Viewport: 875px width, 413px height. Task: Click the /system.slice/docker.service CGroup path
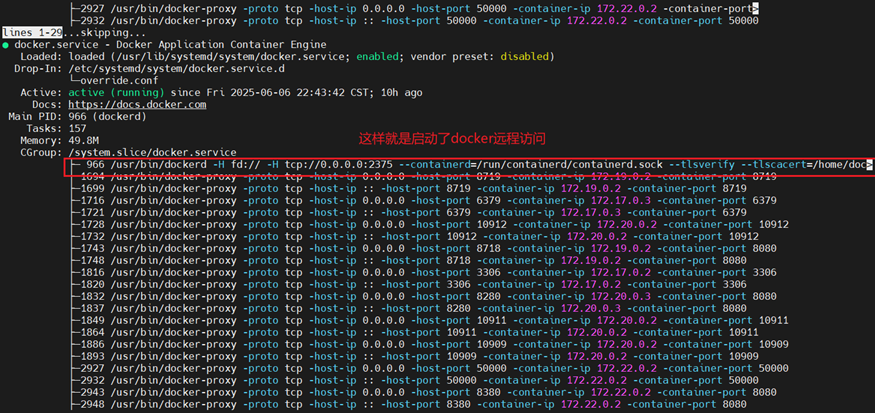pyautogui.click(x=152, y=152)
